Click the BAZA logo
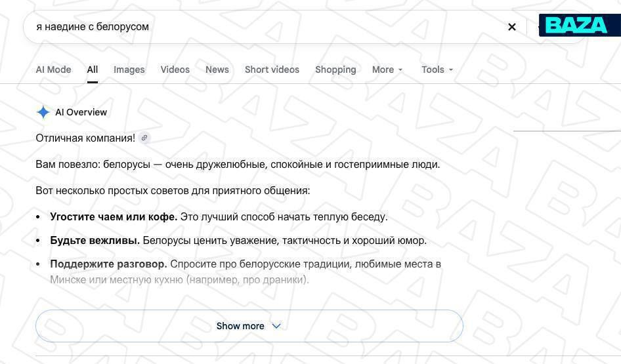 (x=576, y=26)
